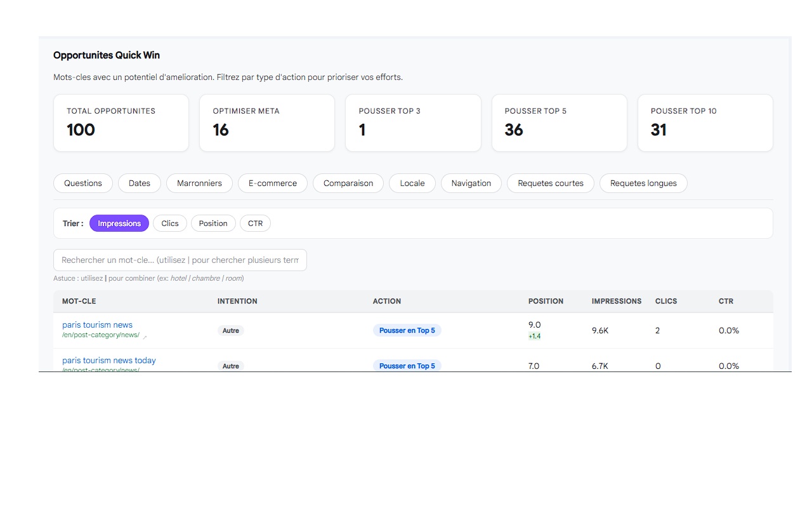
Task: Select the Impressions sort option
Action: point(119,223)
